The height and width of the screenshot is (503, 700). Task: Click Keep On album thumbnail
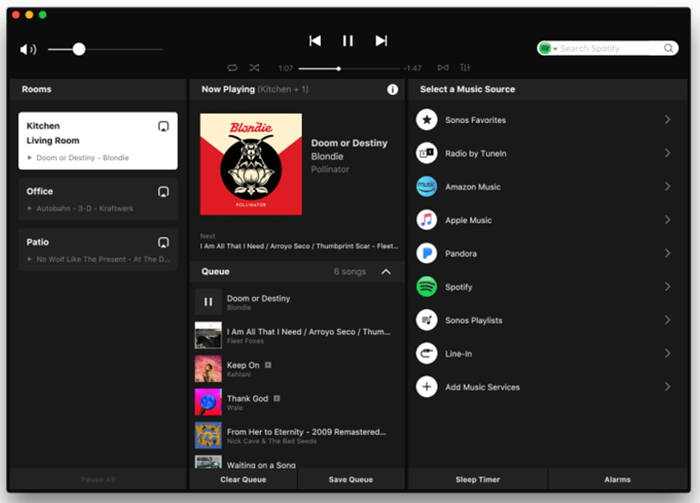[208, 369]
